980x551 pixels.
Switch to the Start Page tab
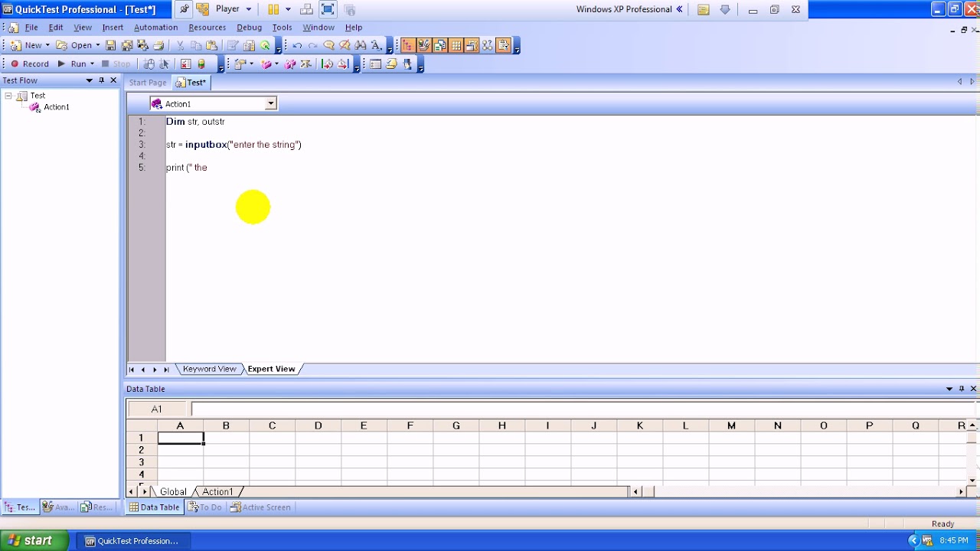tap(148, 83)
